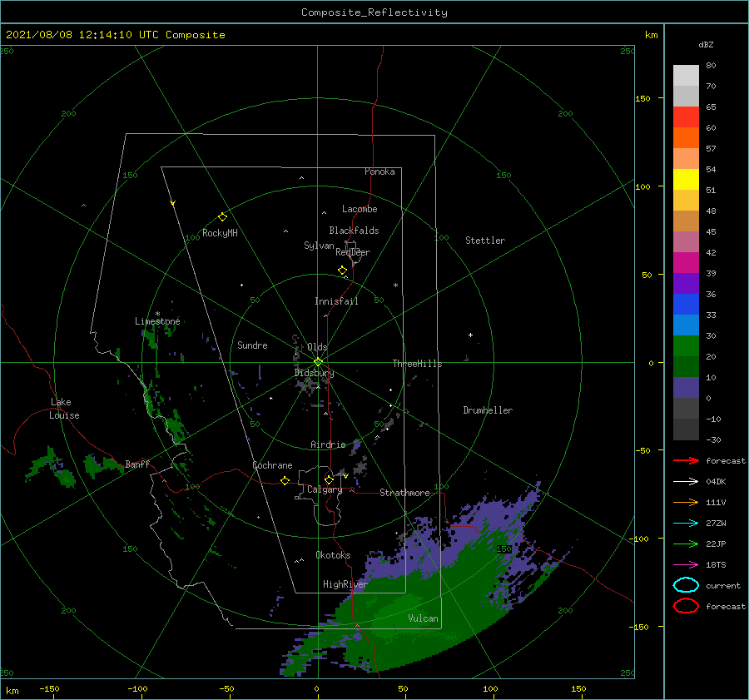Select the Okotoks label
The image size is (749, 700).
[333, 554]
